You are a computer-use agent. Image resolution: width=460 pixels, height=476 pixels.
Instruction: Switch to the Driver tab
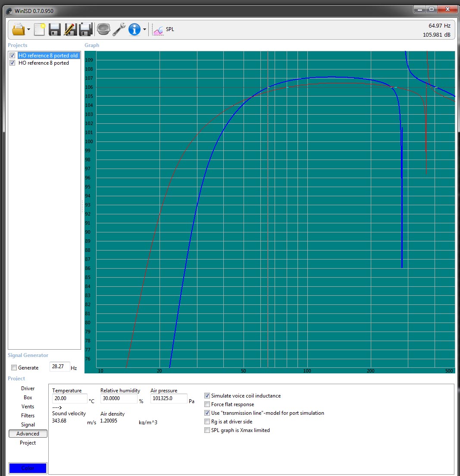click(x=28, y=388)
